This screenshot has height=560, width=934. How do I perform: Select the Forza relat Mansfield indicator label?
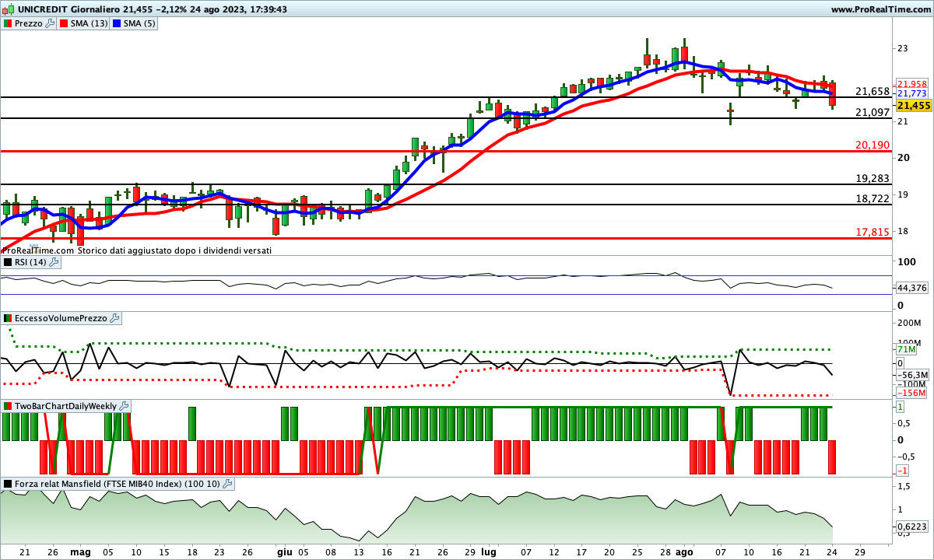coord(118,484)
